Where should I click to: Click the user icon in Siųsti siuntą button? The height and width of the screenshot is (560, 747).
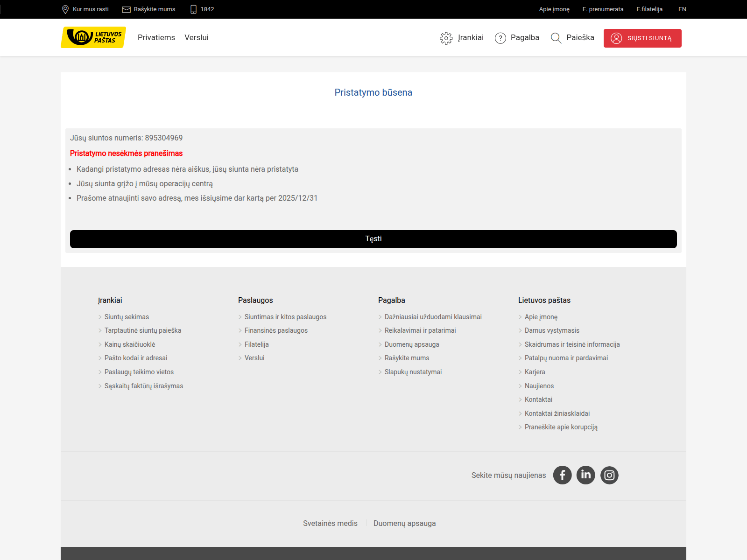(616, 38)
